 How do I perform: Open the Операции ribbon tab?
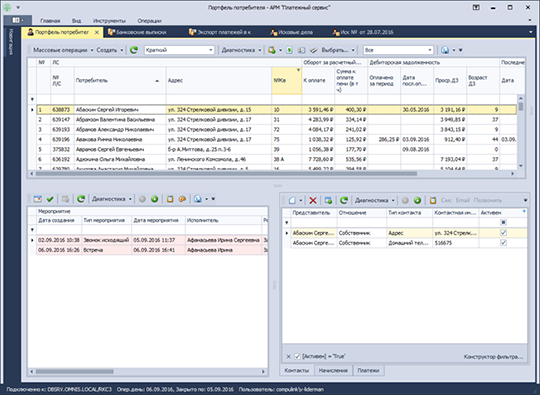tap(149, 21)
